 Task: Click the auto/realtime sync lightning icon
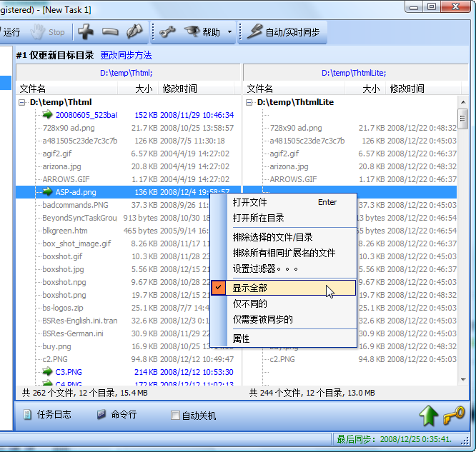(x=254, y=31)
